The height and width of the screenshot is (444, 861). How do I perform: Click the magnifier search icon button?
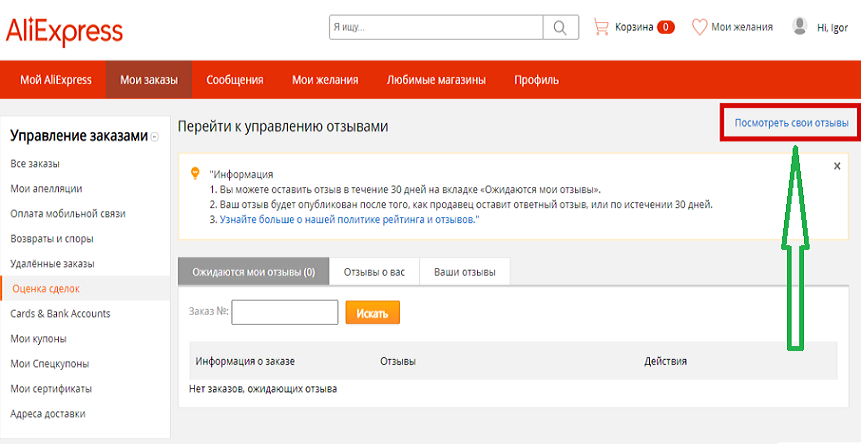pyautogui.click(x=561, y=27)
